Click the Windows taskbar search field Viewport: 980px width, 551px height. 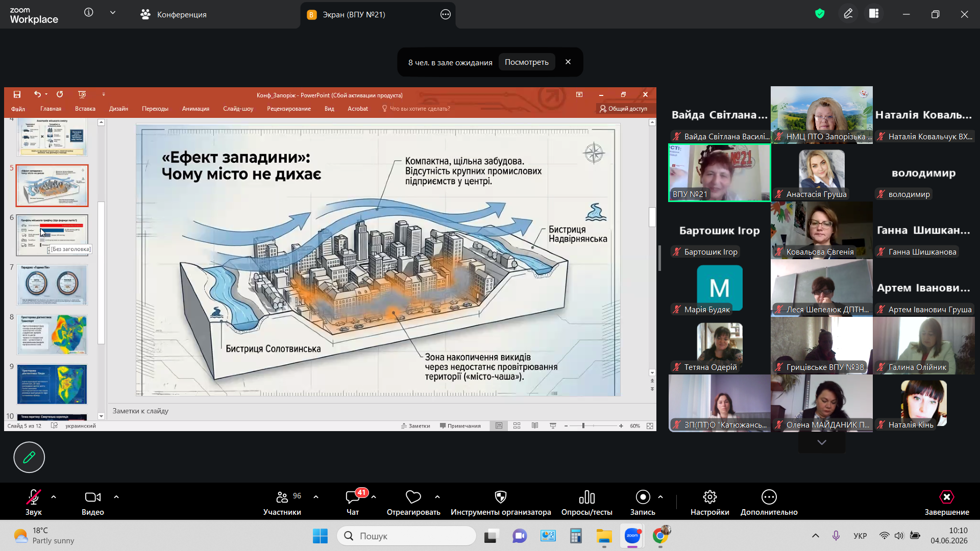tap(406, 536)
